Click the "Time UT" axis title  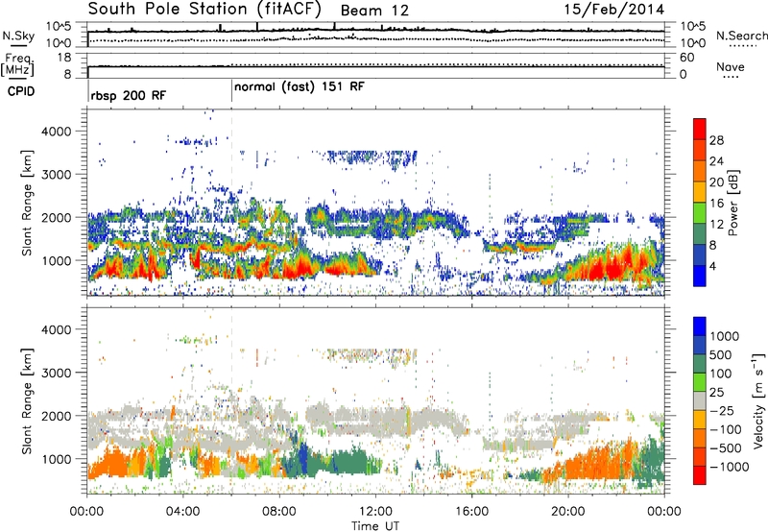pyautogui.click(x=375, y=526)
